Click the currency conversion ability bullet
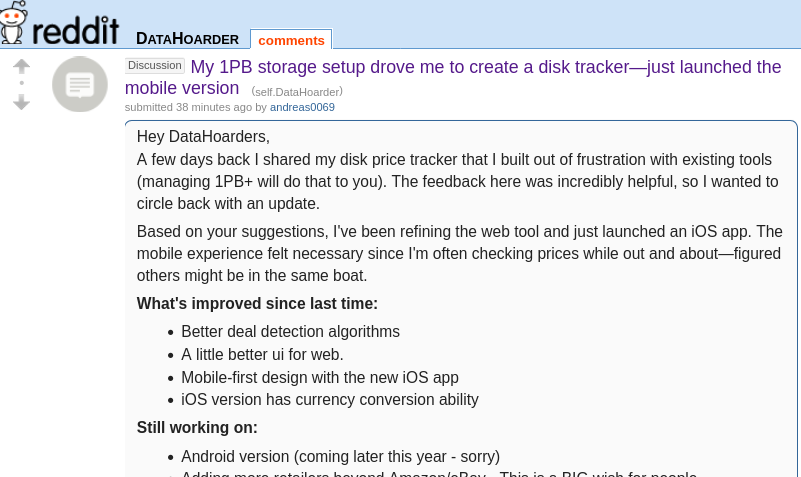Viewport: 801px width, 477px height. (x=330, y=399)
